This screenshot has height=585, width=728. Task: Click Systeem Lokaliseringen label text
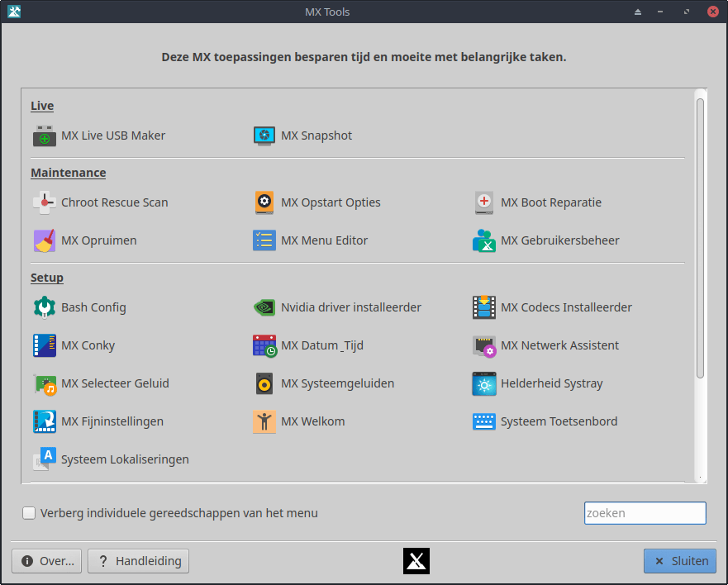tap(125, 459)
